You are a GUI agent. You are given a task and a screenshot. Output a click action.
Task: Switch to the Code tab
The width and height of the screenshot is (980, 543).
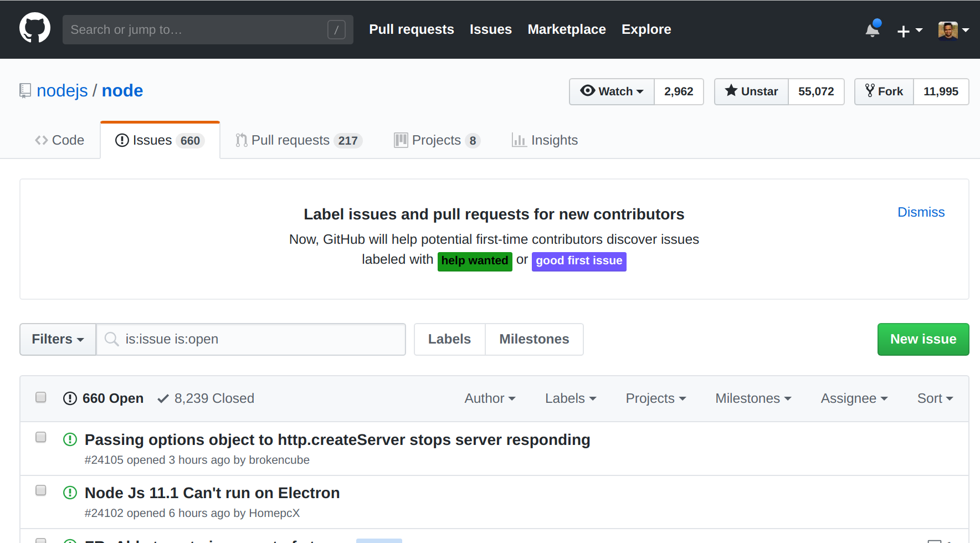60,140
